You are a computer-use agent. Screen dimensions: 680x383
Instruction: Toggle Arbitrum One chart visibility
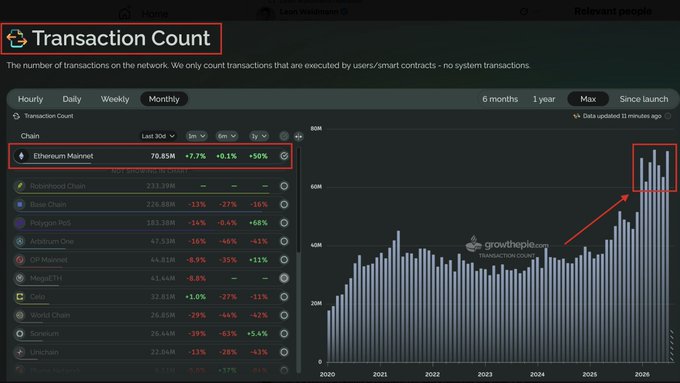284,241
